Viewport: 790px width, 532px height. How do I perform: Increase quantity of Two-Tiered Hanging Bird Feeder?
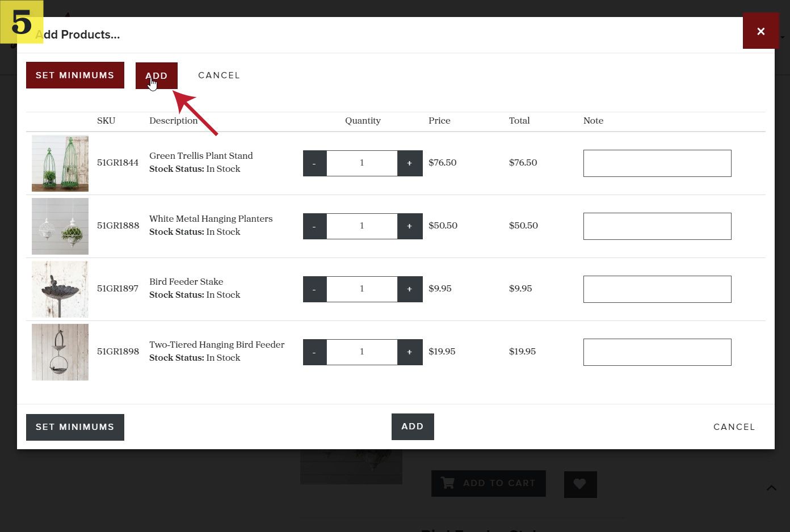[410, 352]
